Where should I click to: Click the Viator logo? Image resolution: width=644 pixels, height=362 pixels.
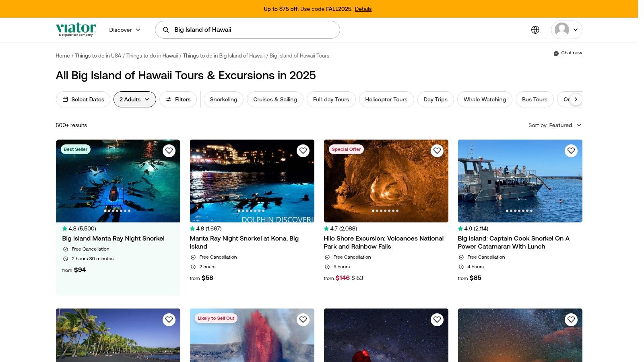coord(76,29)
